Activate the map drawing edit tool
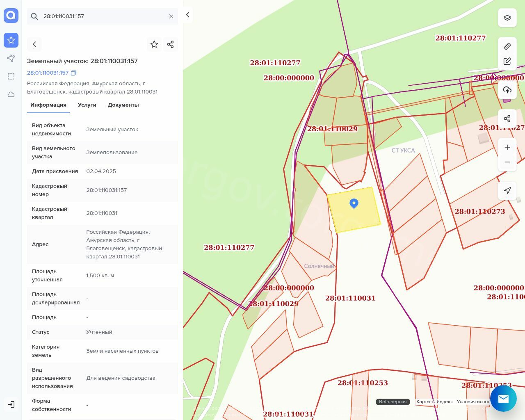The height and width of the screenshot is (420, 525). tap(507, 61)
